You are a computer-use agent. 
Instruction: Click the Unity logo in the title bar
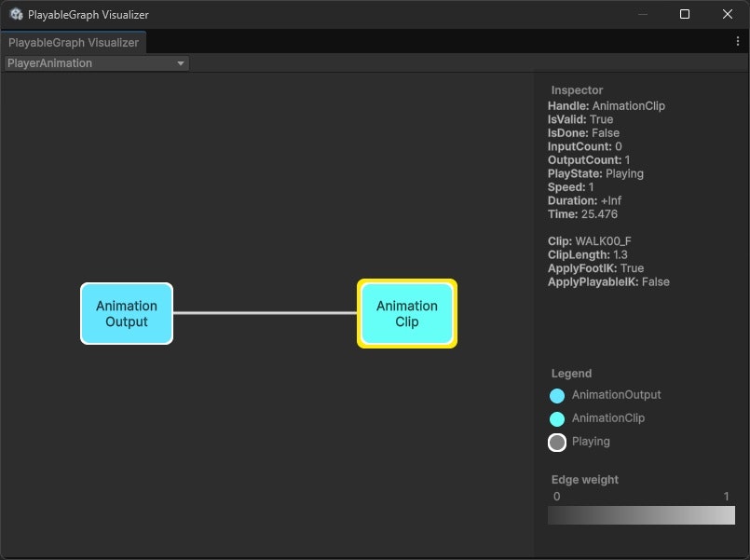(x=13, y=14)
